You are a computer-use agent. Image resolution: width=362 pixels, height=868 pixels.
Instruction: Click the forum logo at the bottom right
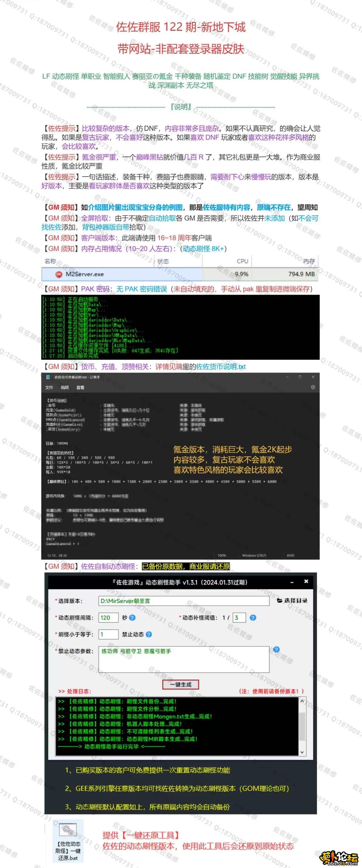[x=339, y=858]
